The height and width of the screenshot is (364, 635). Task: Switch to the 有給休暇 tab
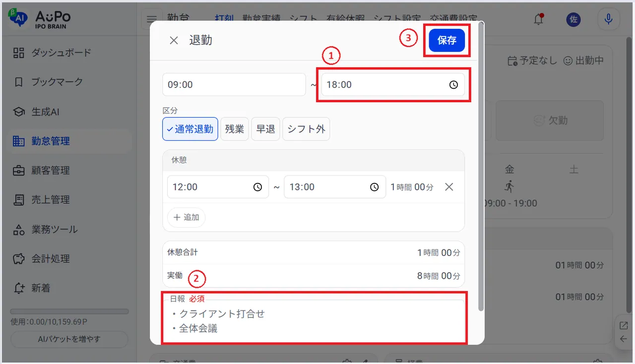345,18
